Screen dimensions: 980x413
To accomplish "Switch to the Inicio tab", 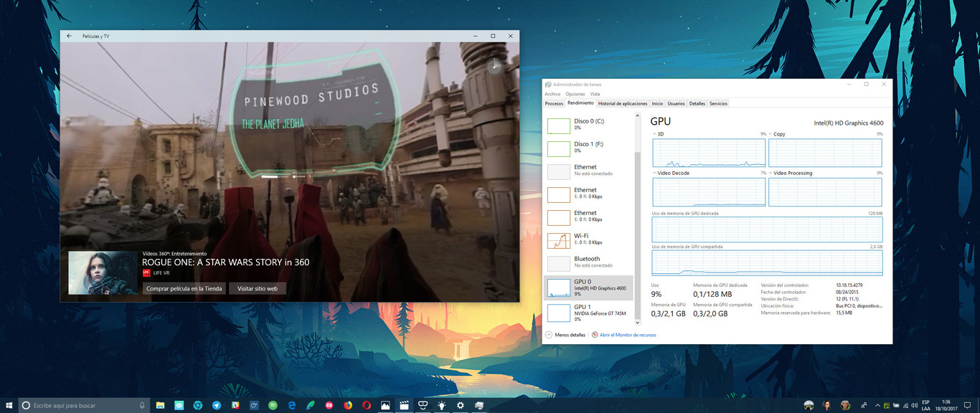I will (657, 104).
